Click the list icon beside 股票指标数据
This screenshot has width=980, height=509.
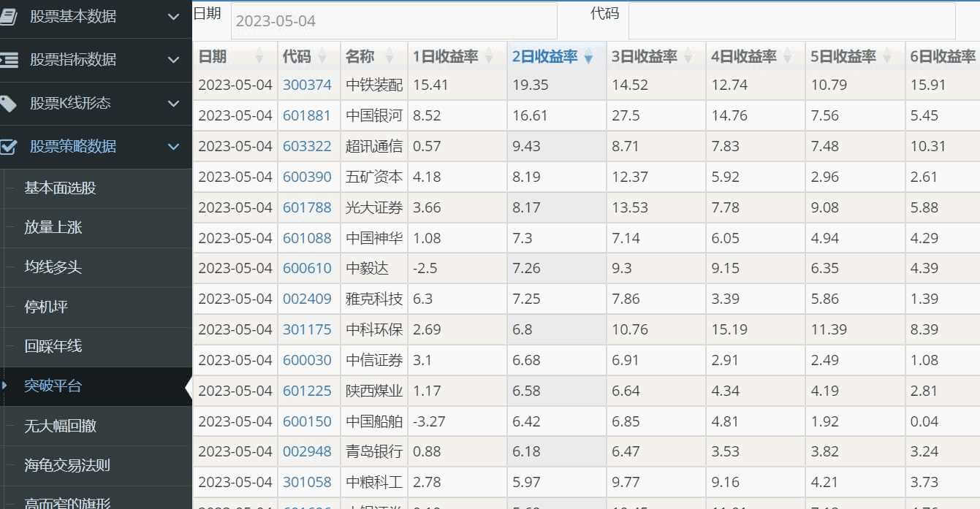click(8, 60)
